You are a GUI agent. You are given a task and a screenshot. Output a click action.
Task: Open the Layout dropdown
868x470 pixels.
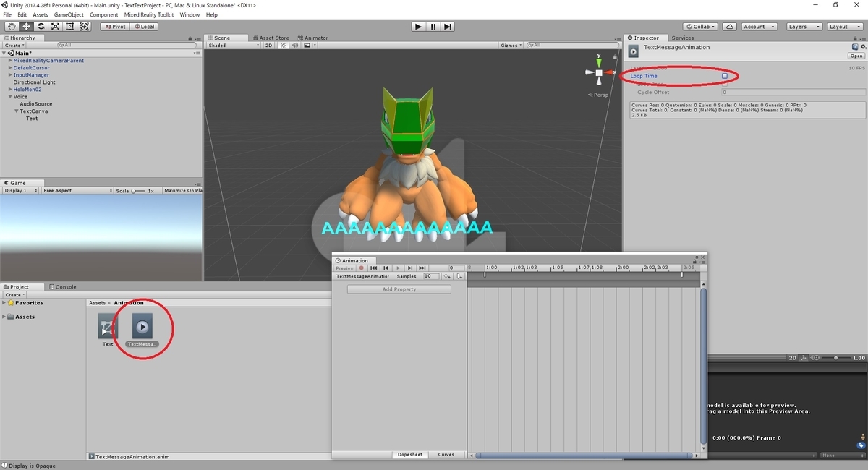(844, 27)
